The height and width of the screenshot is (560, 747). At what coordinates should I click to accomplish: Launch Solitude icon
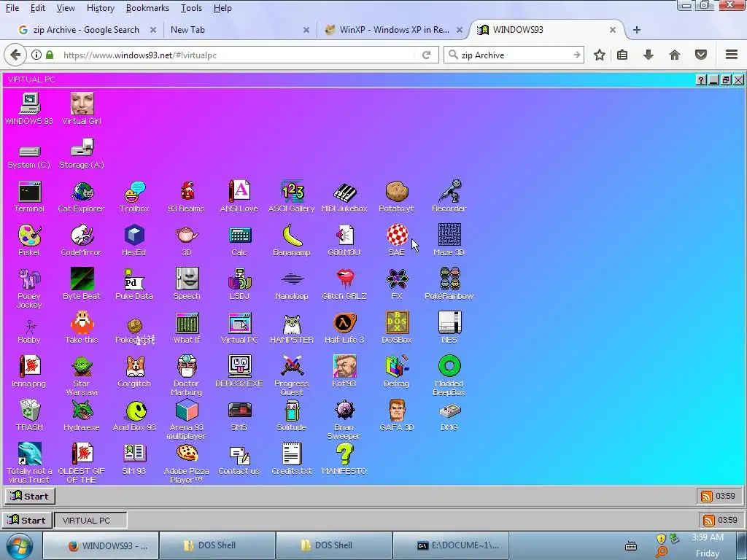[292, 415]
